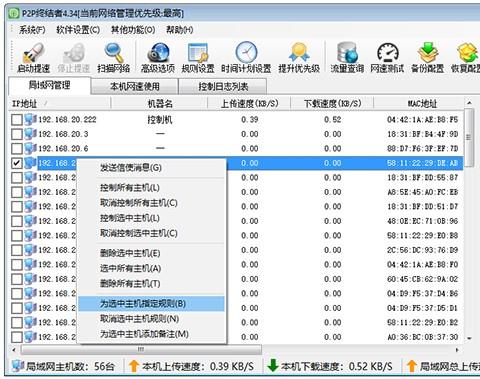The width and height of the screenshot is (480, 379).
Task: Click 控制机 machine name cell
Action: (x=160, y=119)
